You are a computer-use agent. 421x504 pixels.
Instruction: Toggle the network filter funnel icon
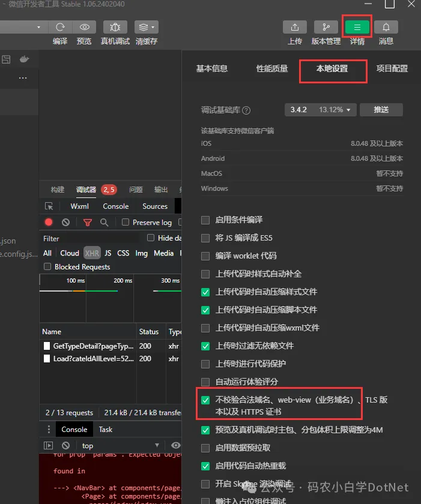pyautogui.click(x=88, y=223)
